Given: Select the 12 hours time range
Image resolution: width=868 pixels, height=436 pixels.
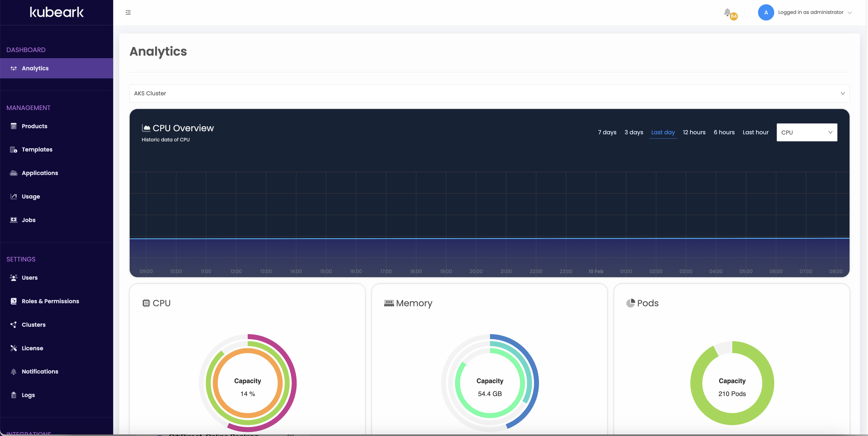Looking at the screenshot, I should 694,132.
